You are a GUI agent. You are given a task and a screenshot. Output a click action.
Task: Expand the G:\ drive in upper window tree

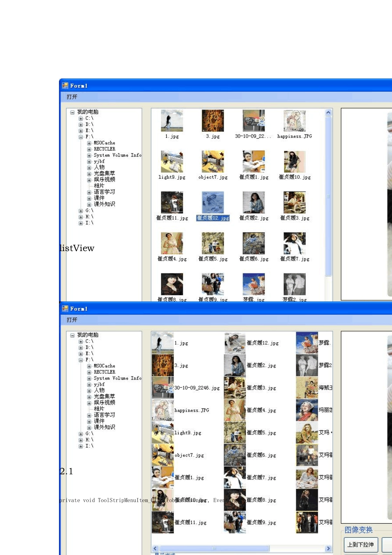coord(81,211)
